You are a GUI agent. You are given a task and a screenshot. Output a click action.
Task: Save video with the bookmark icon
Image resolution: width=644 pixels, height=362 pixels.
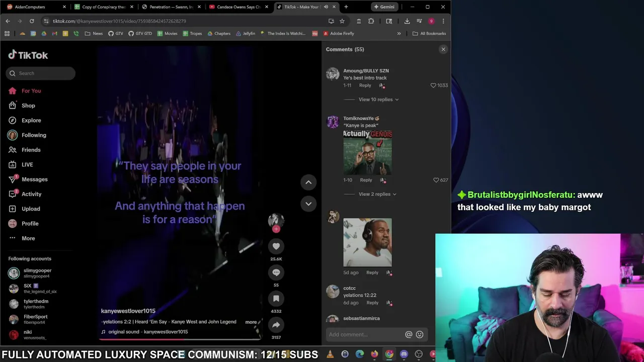click(x=276, y=298)
